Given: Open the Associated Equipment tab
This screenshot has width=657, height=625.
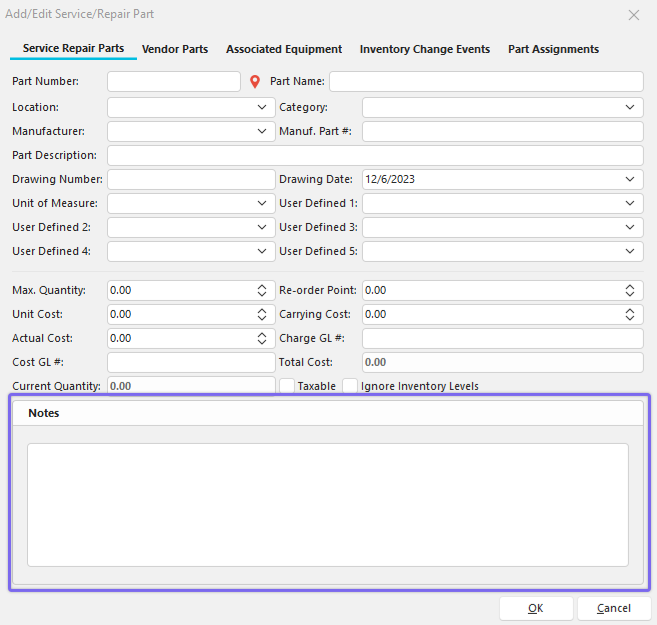Looking at the screenshot, I should click(284, 49).
